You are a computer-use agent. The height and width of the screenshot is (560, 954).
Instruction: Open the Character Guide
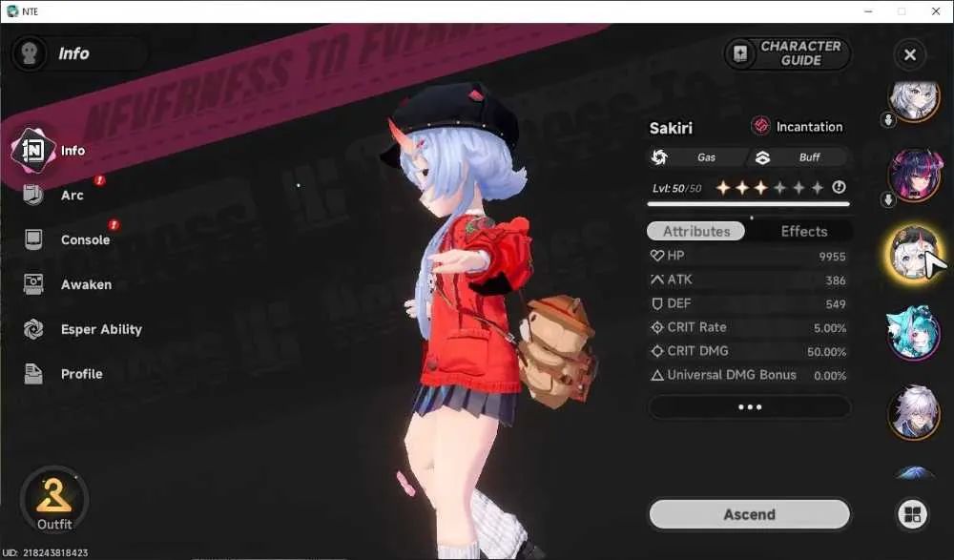click(787, 53)
